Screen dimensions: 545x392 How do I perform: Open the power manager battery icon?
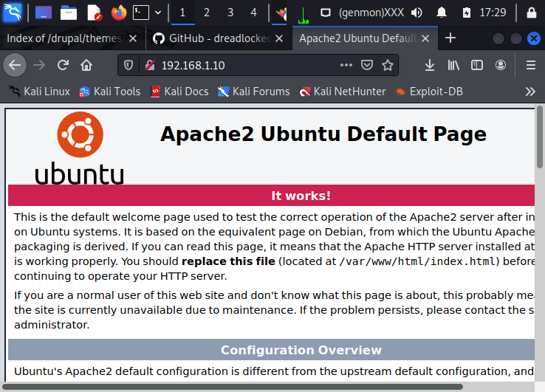point(467,13)
